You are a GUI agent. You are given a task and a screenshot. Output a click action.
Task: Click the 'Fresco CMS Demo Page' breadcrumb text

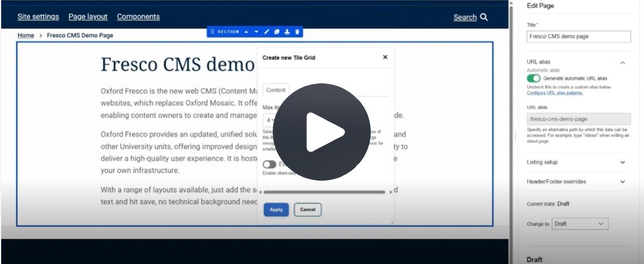tap(80, 35)
